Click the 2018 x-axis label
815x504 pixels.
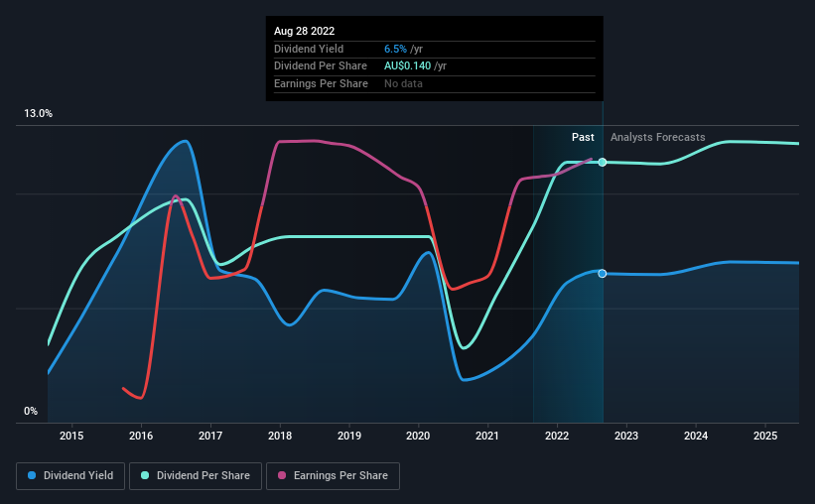pyautogui.click(x=280, y=436)
